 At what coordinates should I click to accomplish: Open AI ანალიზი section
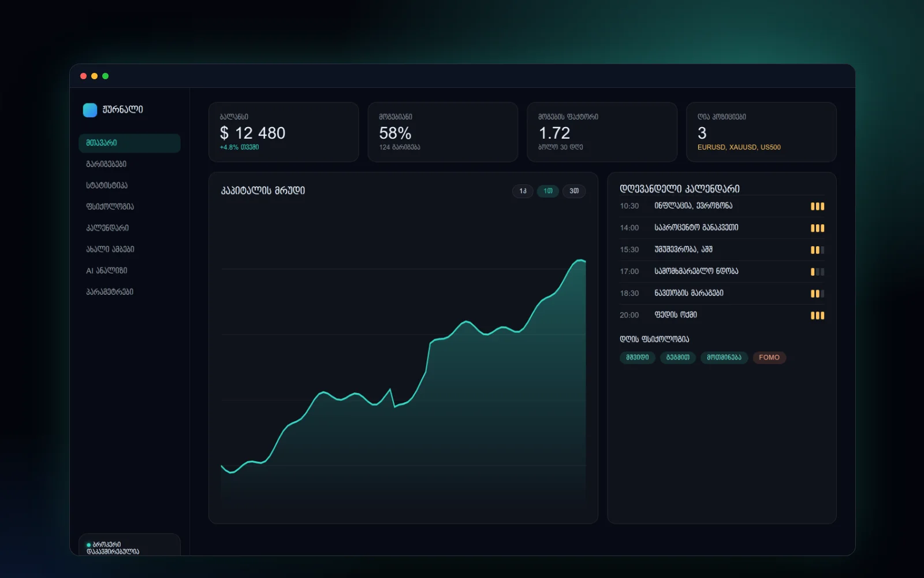point(129,271)
